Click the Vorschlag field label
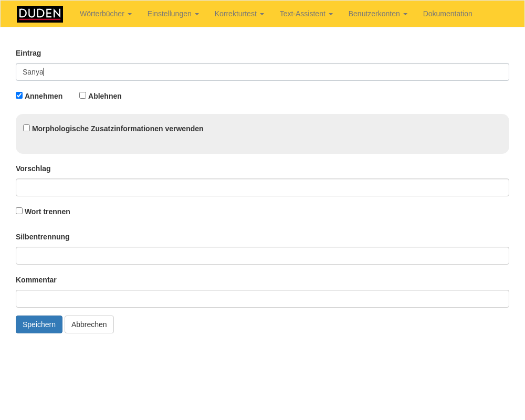 (x=33, y=169)
